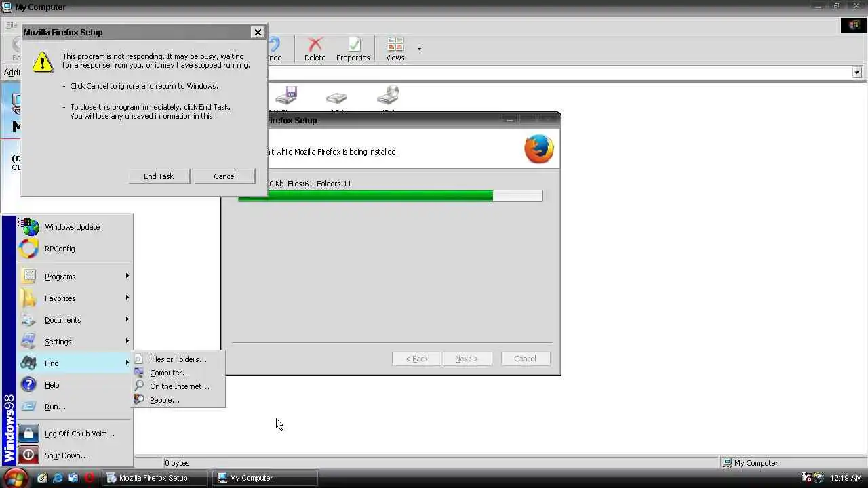Screen dimensions: 868x488
Task: Expand the Programs submenu
Action: (x=75, y=277)
